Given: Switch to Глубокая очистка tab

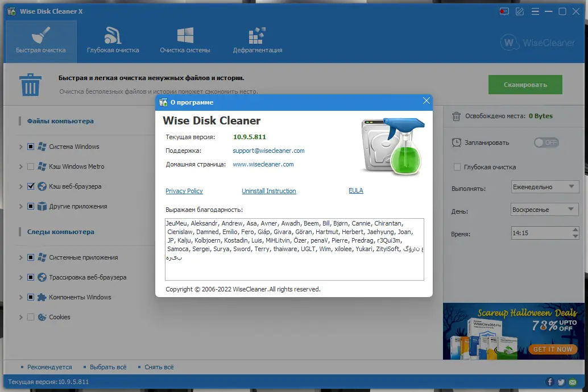Looking at the screenshot, I should (113, 41).
